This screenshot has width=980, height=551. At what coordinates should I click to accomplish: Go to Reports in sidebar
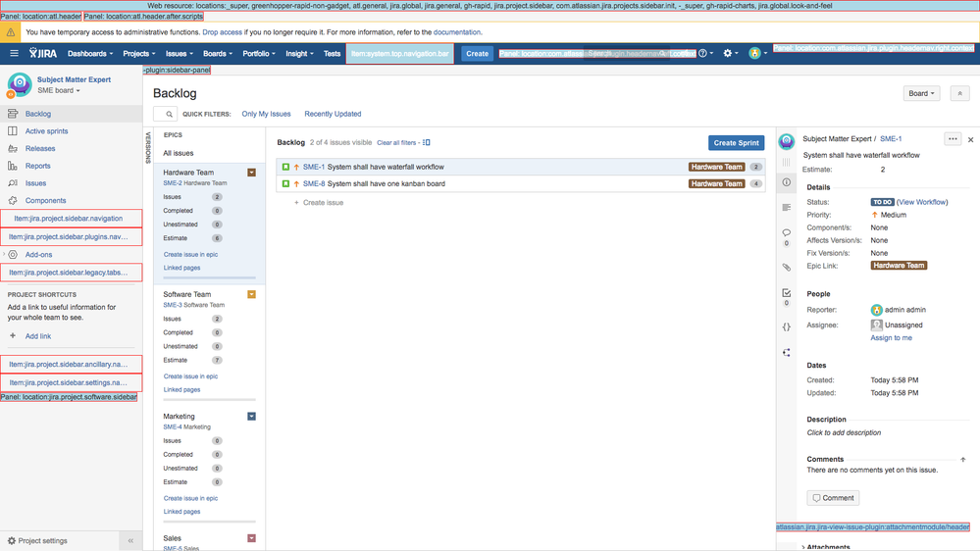click(x=37, y=166)
